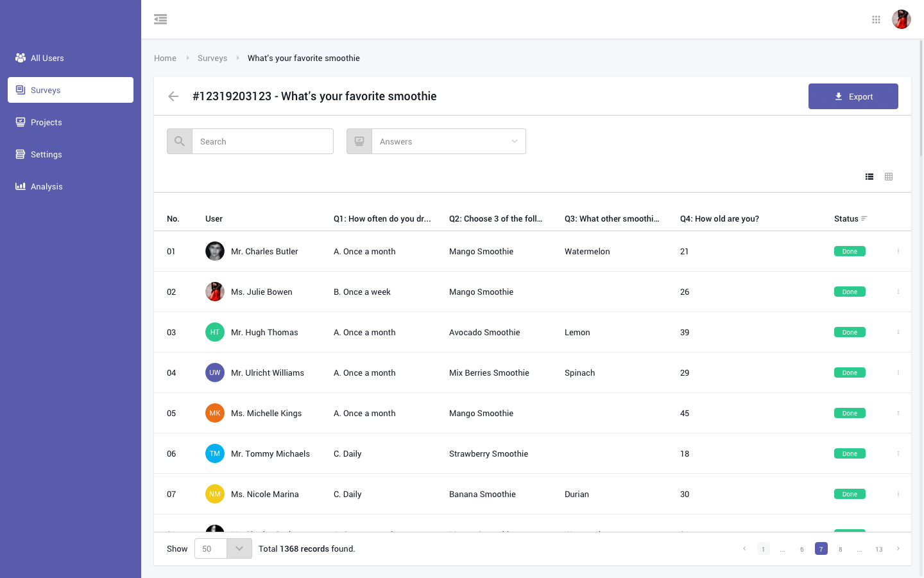Click the back arrow beside survey title

tap(173, 96)
